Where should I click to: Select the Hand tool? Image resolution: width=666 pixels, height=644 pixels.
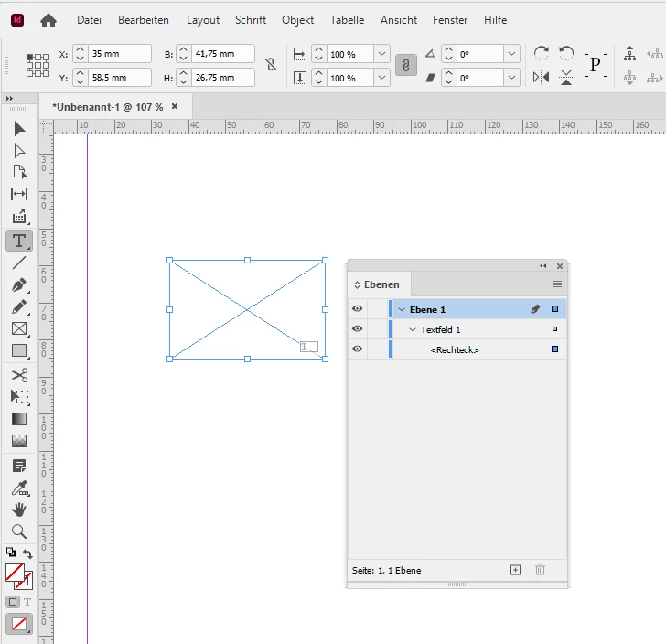19,510
